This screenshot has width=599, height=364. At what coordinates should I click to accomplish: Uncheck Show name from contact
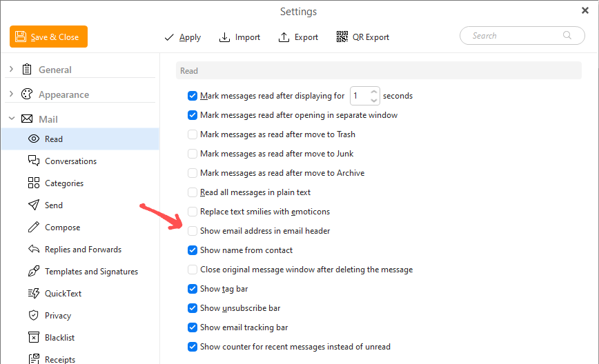click(193, 250)
